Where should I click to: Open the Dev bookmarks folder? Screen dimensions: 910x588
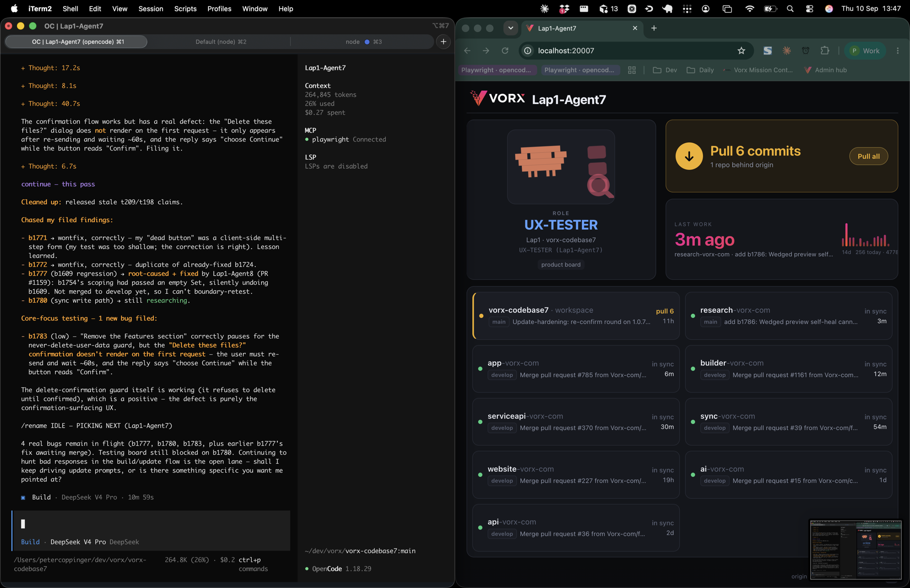665,70
